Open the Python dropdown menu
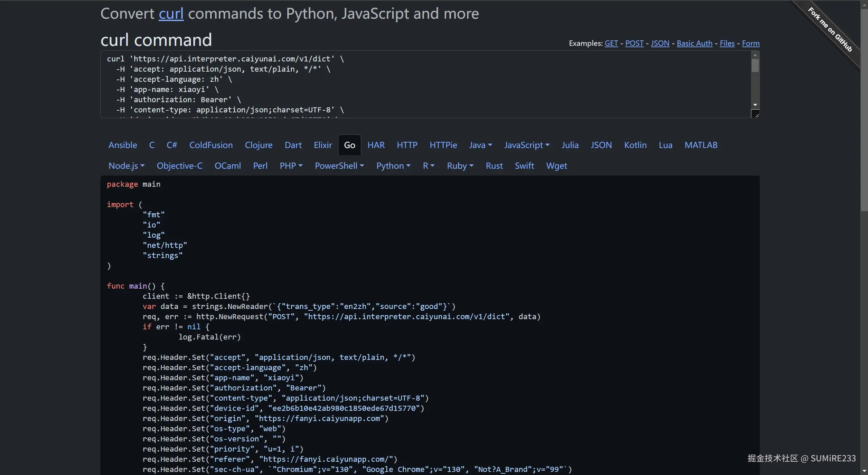 pos(393,166)
